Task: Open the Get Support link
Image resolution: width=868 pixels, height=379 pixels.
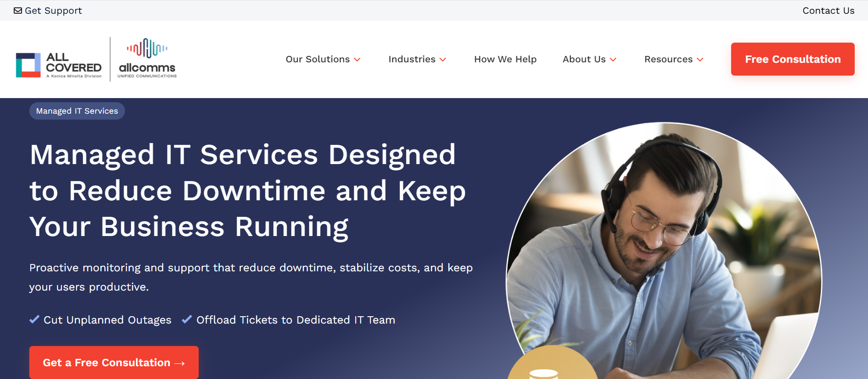Action: tap(53, 11)
